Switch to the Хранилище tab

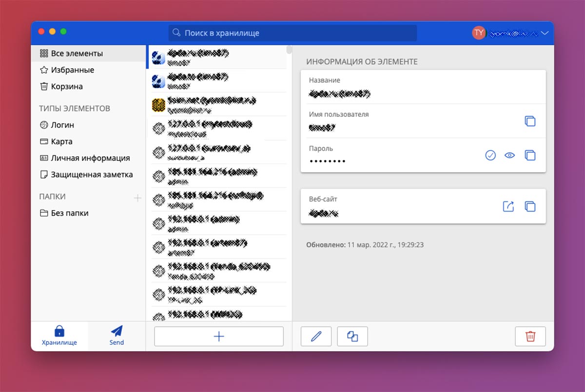[x=59, y=336]
